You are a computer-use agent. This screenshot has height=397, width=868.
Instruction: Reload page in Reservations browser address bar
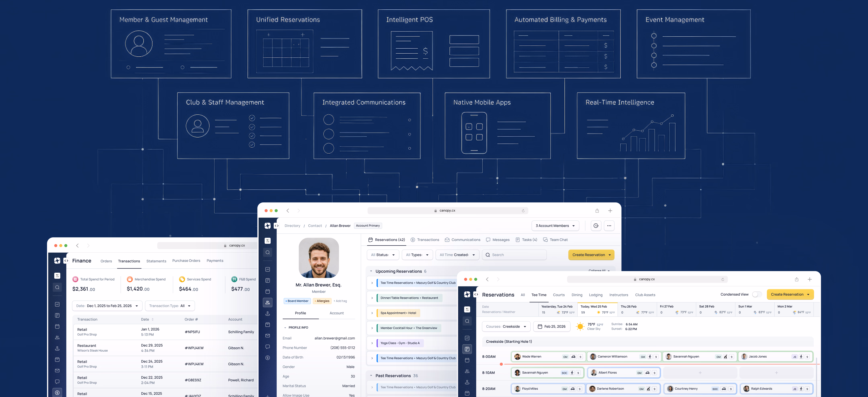click(723, 279)
